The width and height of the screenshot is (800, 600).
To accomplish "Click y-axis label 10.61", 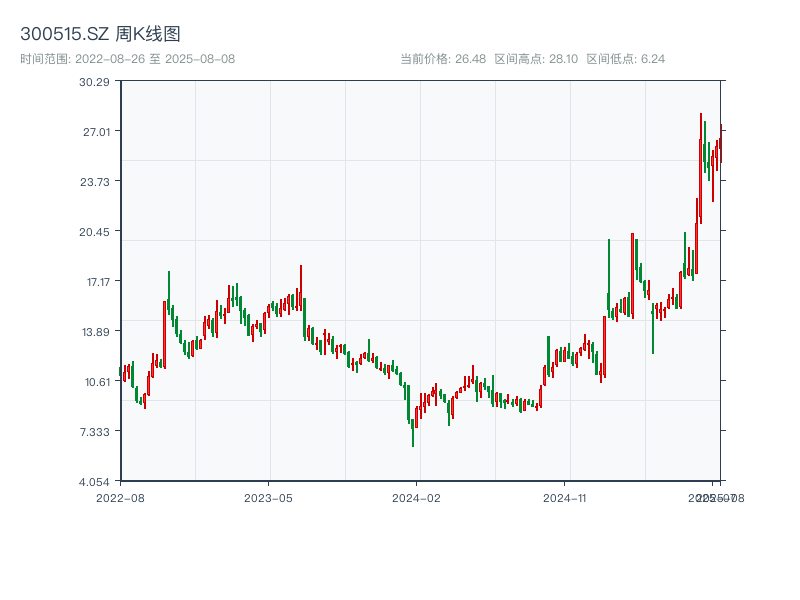I will (x=97, y=382).
